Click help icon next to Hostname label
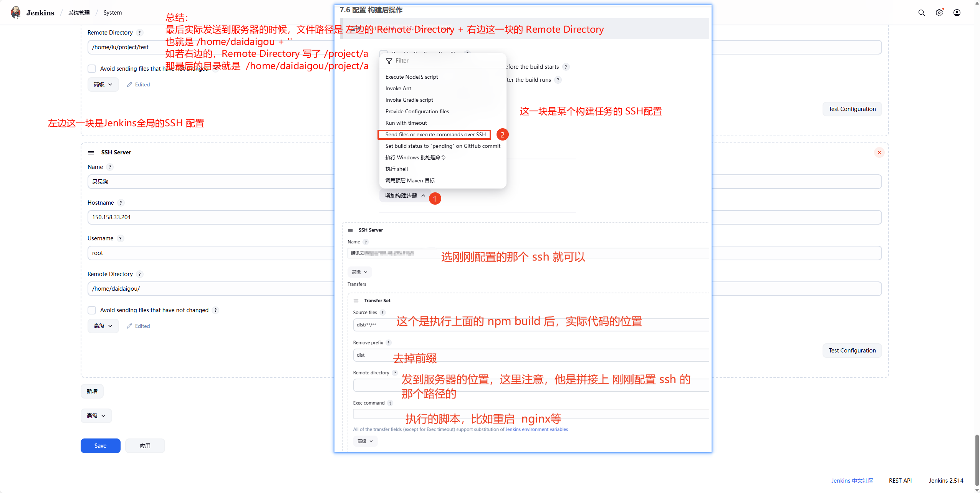The width and height of the screenshot is (980, 493). pos(121,203)
